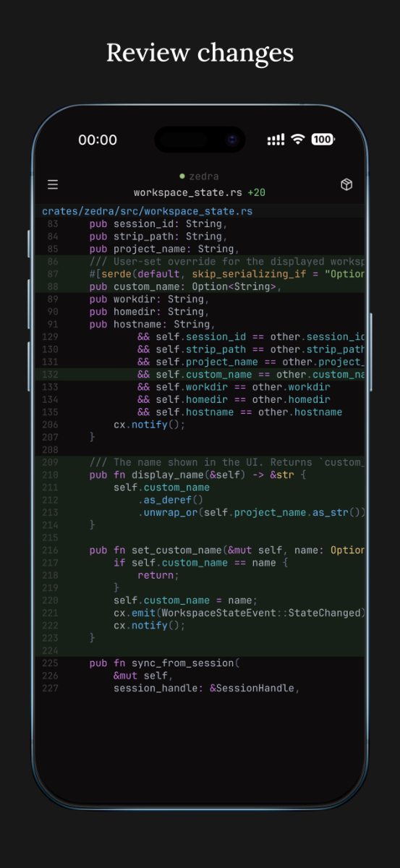Tap self.hostname == other.hostname line
400x868 pixels.
click(239, 412)
